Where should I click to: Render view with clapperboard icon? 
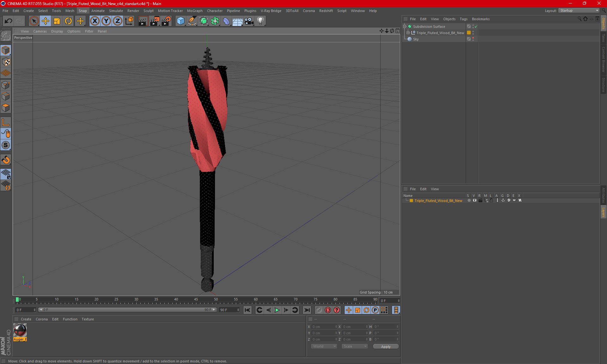(143, 21)
